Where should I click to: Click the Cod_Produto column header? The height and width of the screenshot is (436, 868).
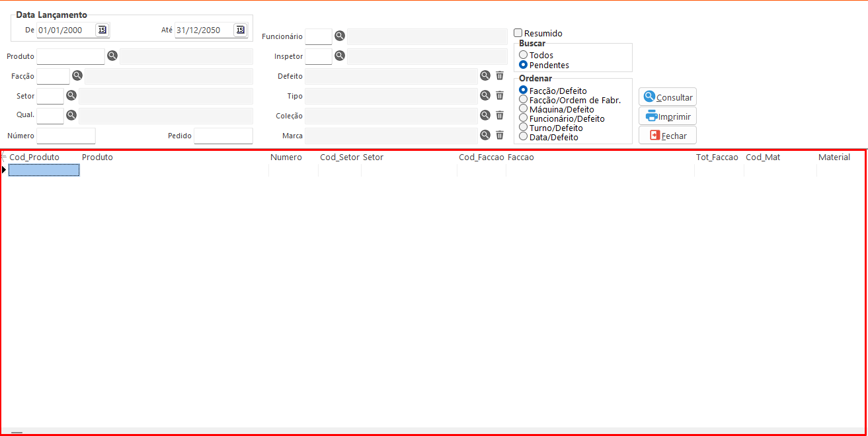(34, 157)
